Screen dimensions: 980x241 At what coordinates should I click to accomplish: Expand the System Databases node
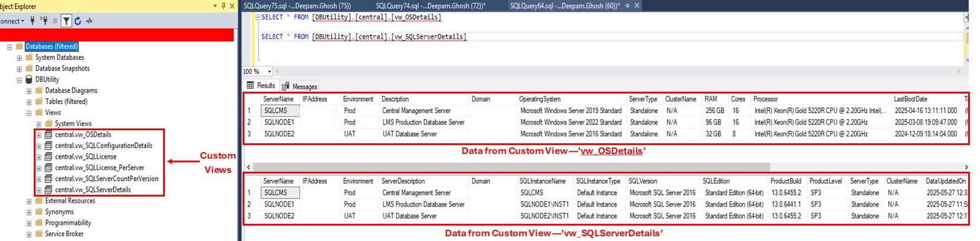click(19, 58)
